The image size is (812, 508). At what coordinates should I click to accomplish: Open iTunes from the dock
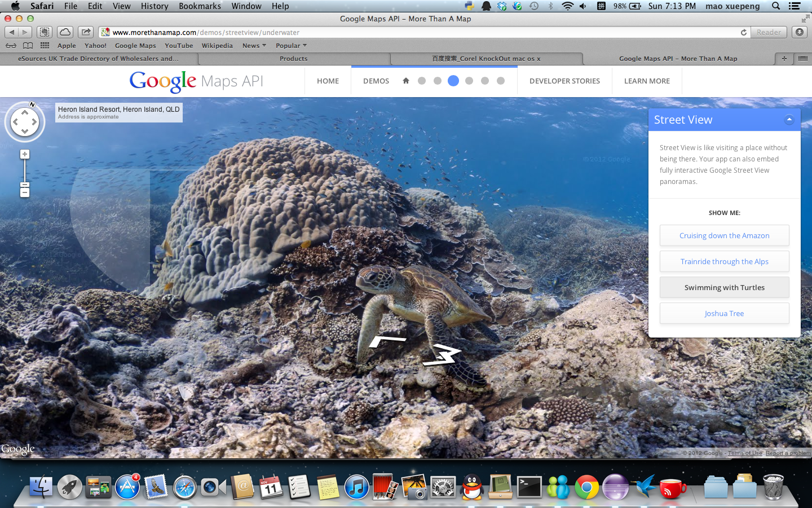pyautogui.click(x=356, y=487)
